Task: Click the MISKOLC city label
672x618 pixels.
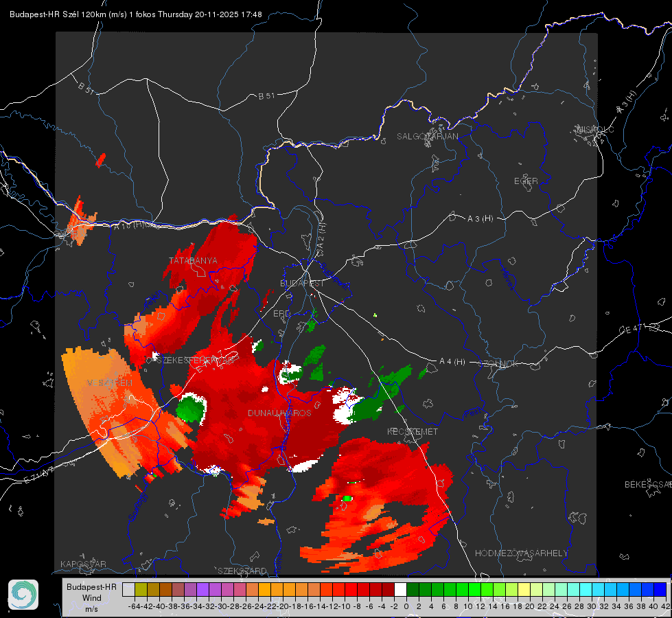Action: coord(595,130)
